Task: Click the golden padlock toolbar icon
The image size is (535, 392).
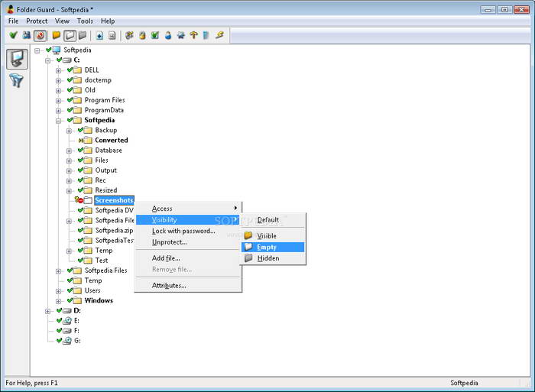Action: (x=142, y=35)
